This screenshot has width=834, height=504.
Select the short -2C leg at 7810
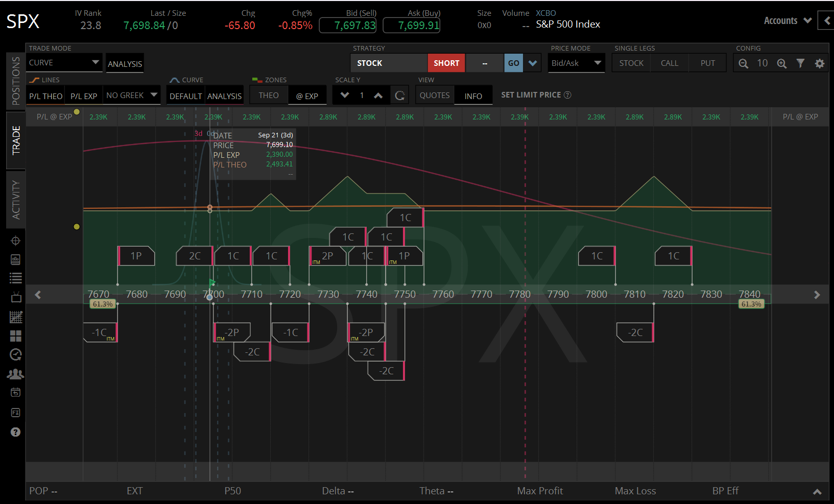tap(635, 332)
